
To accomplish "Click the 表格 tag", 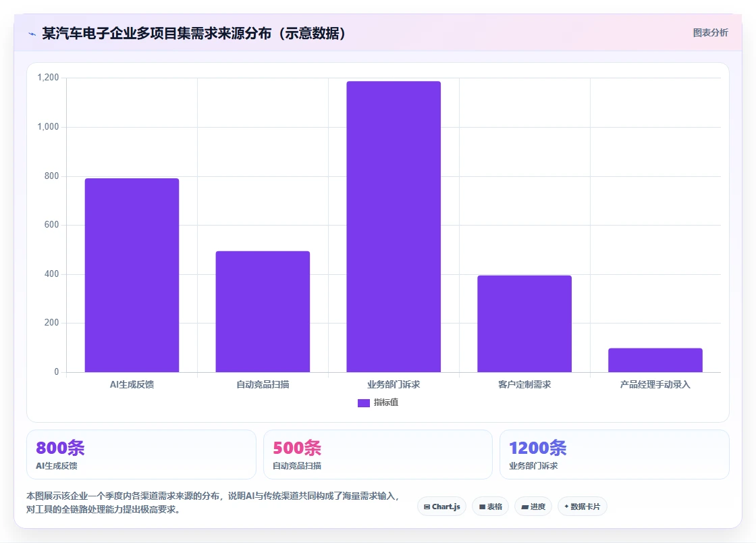I will coord(490,507).
